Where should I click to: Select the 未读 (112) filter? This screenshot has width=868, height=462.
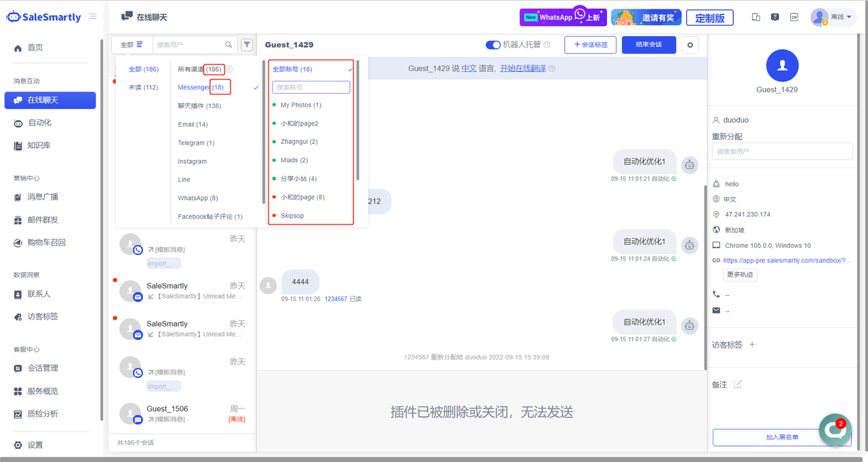point(143,88)
